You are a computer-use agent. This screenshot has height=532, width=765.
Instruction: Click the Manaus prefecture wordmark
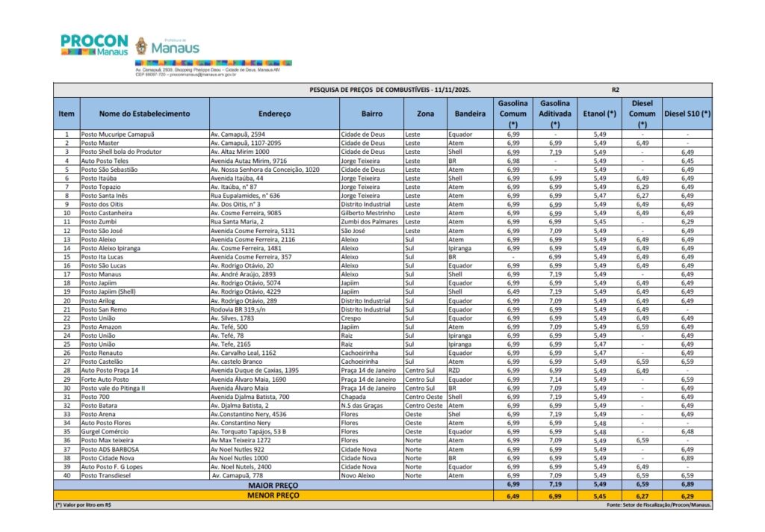(x=175, y=47)
